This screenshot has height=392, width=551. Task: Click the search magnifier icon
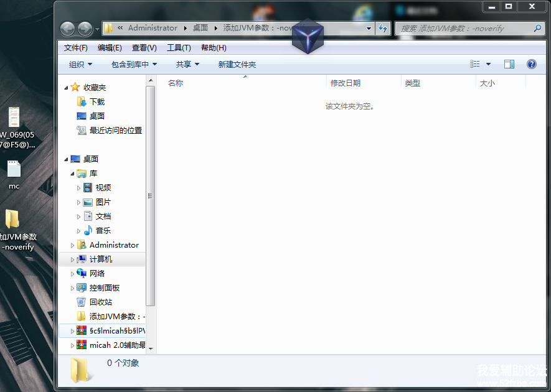(537, 28)
